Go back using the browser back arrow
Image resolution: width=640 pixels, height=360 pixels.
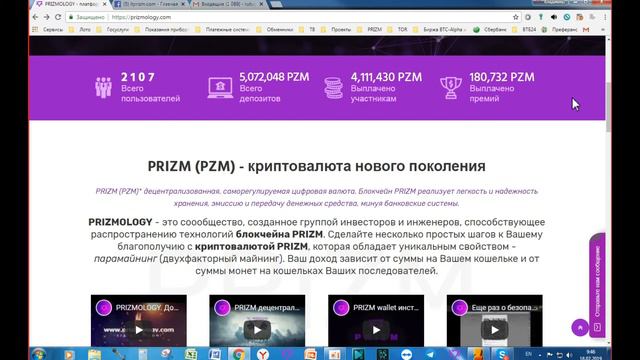click(35, 17)
